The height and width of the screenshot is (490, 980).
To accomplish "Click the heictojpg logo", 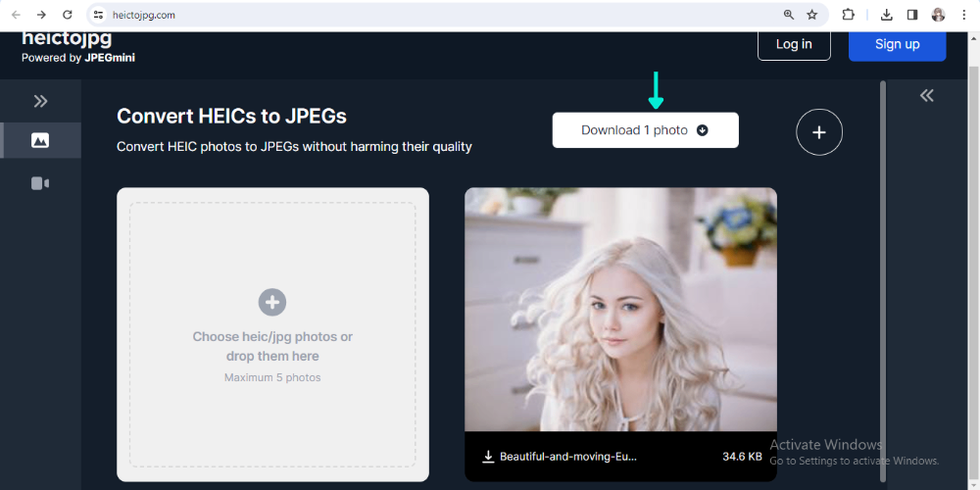I will click(67, 39).
